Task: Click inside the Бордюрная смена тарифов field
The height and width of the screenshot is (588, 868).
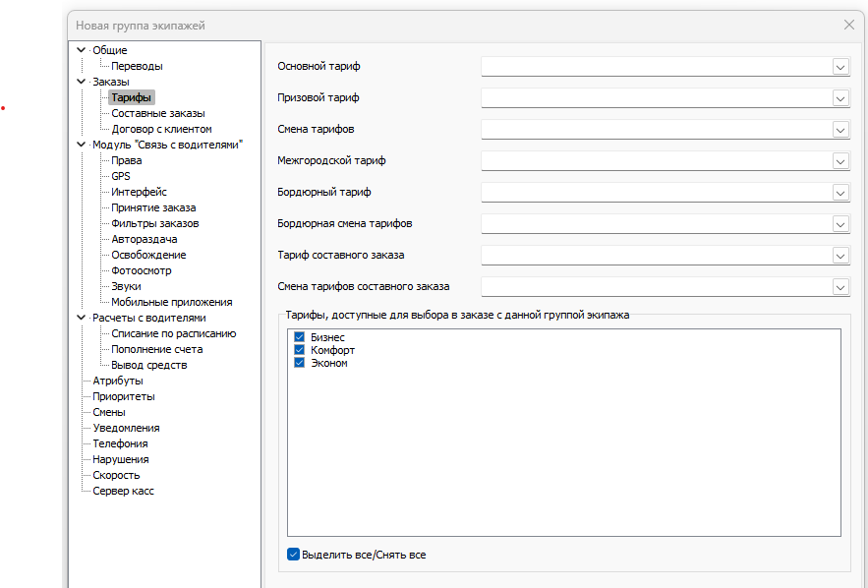Action: (x=656, y=224)
